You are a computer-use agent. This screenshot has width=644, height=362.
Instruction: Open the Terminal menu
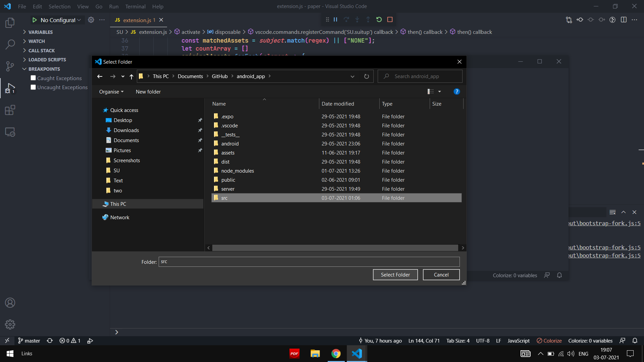135,6
